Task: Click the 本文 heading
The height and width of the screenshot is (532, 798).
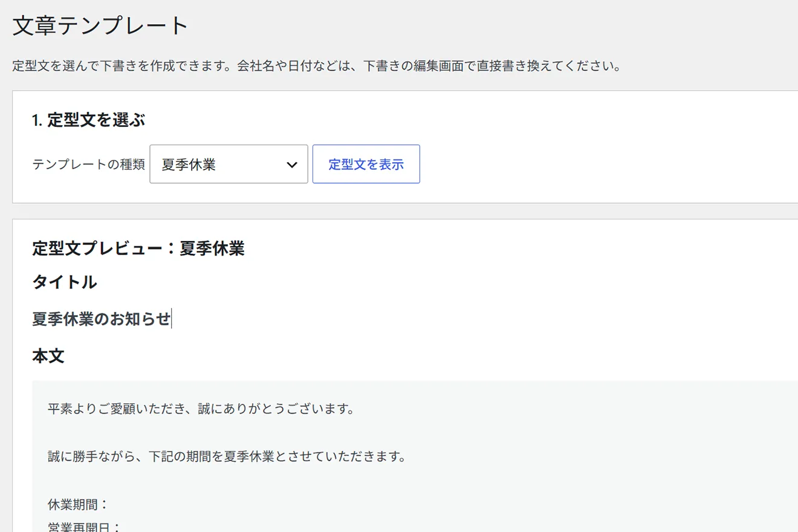Action: [x=48, y=355]
